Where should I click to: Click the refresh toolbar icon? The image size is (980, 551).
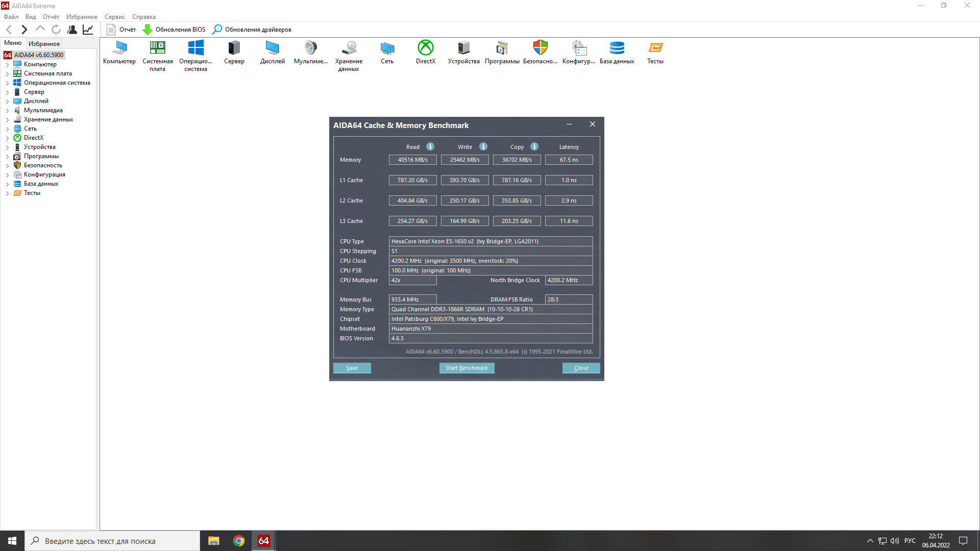56,30
